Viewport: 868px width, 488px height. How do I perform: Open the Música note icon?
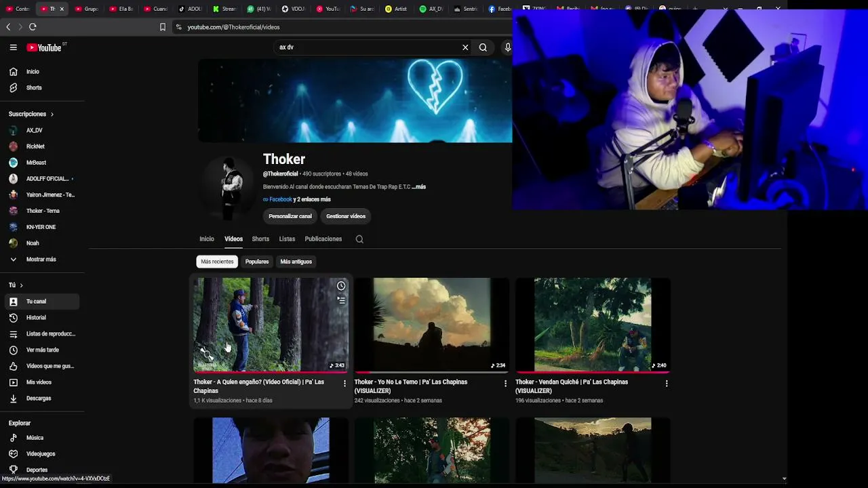[x=13, y=438]
